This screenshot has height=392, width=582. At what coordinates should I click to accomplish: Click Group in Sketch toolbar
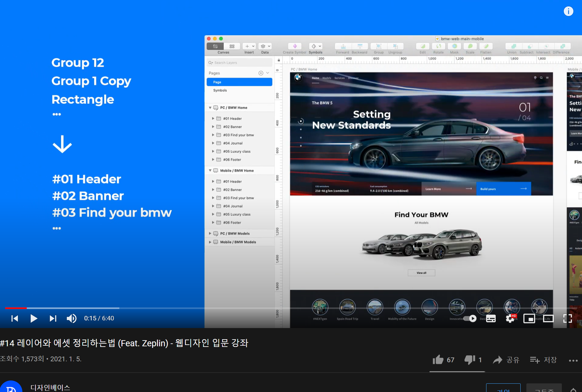pyautogui.click(x=379, y=46)
